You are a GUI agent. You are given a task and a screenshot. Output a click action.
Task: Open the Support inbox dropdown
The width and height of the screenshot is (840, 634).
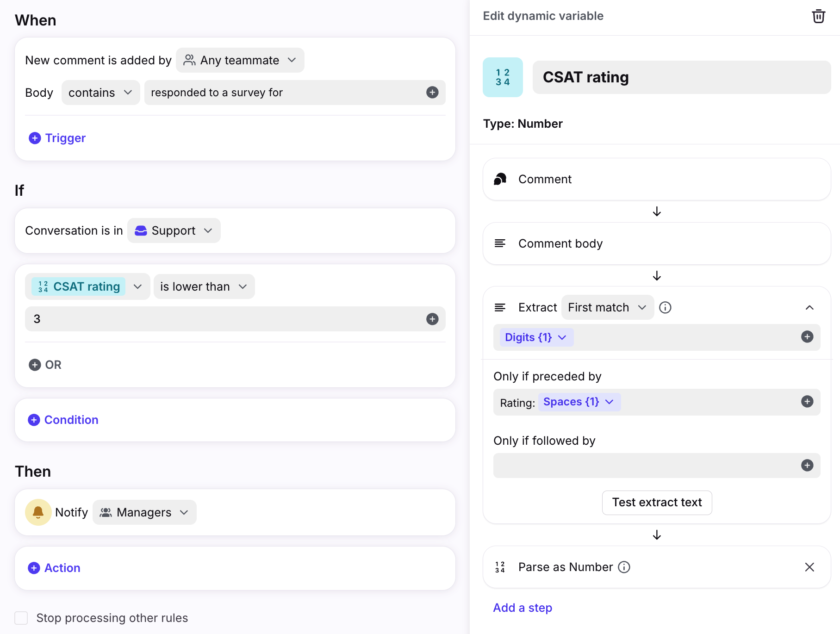(174, 231)
